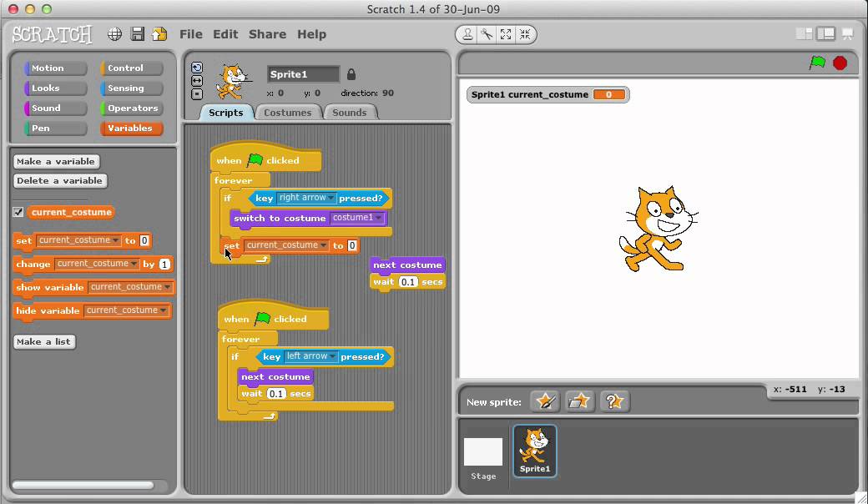Click the loose next costume block
This screenshot has height=504, width=868.
407,265
